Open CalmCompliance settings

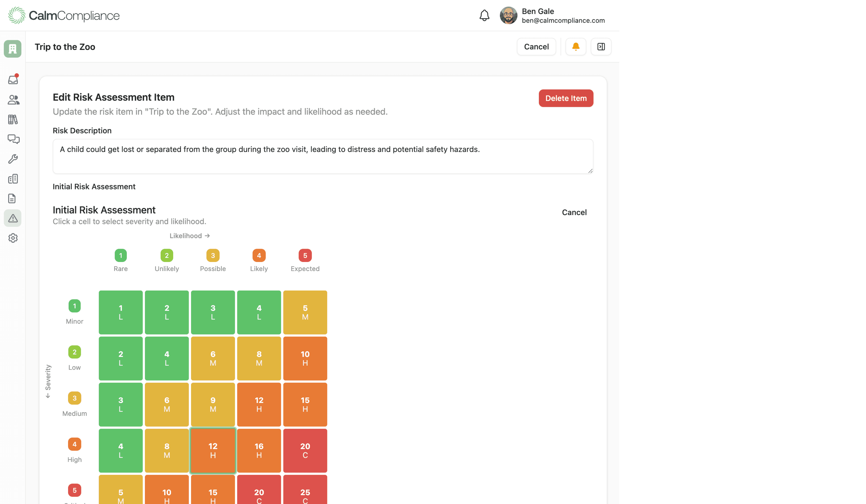(x=13, y=238)
